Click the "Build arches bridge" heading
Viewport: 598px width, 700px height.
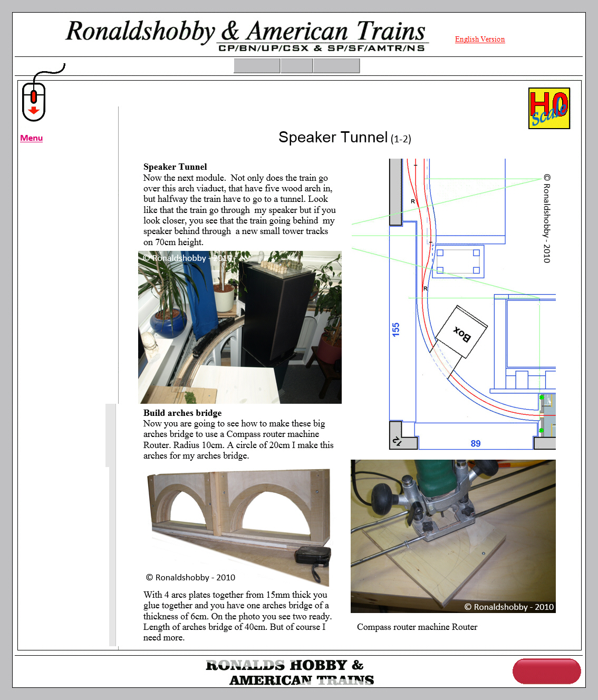(x=182, y=413)
